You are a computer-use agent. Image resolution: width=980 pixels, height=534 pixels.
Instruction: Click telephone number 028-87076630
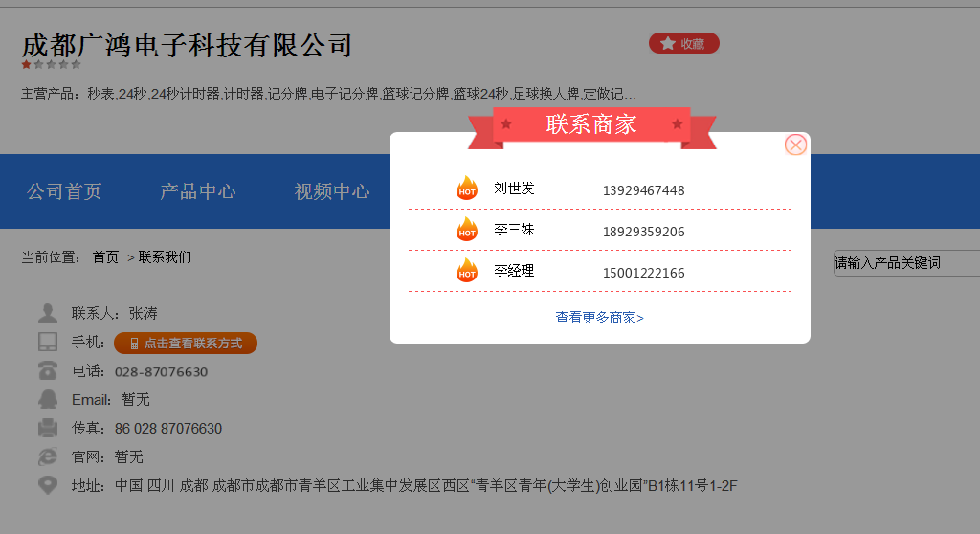point(161,372)
